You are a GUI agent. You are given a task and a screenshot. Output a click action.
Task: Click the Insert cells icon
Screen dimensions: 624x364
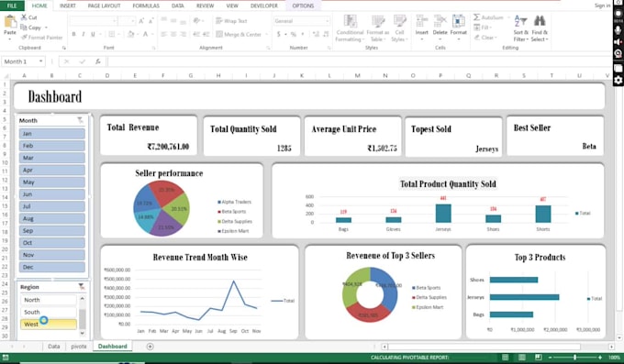421,21
